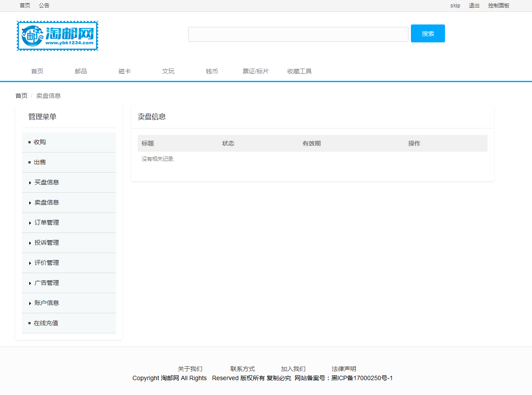Click the 标题 column header

pyautogui.click(x=148, y=143)
